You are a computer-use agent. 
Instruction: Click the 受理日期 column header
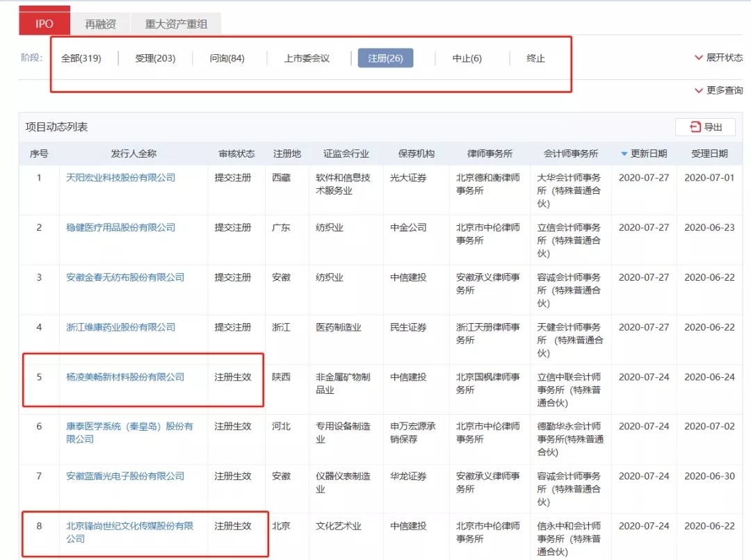pyautogui.click(x=709, y=154)
